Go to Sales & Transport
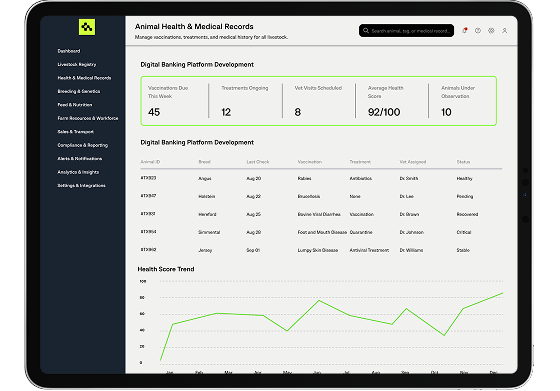The height and width of the screenshot is (391, 560). tap(76, 132)
